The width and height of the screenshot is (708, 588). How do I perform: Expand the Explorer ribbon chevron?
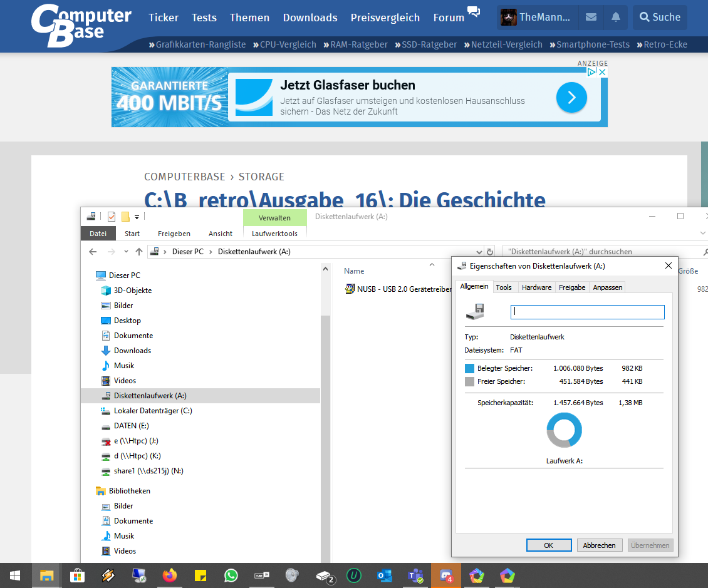[702, 233]
